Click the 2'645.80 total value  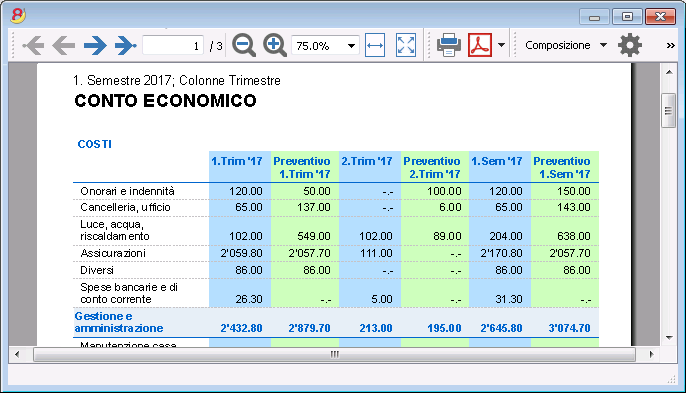501,328
